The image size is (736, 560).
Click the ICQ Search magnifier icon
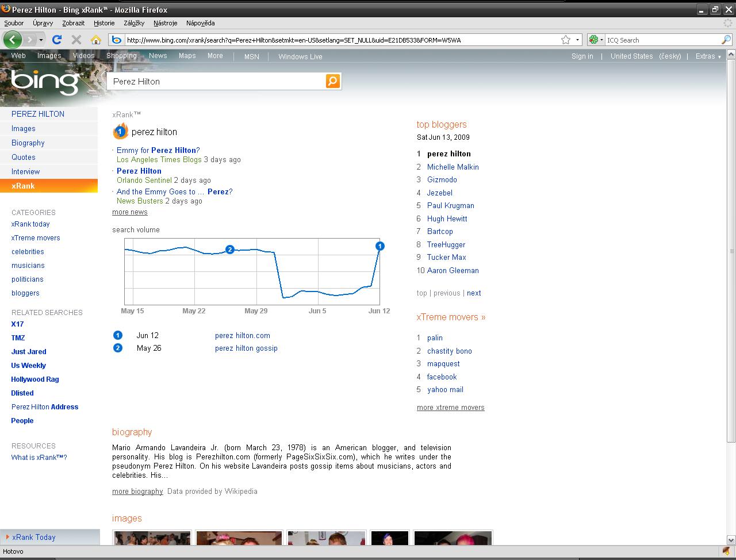point(726,40)
